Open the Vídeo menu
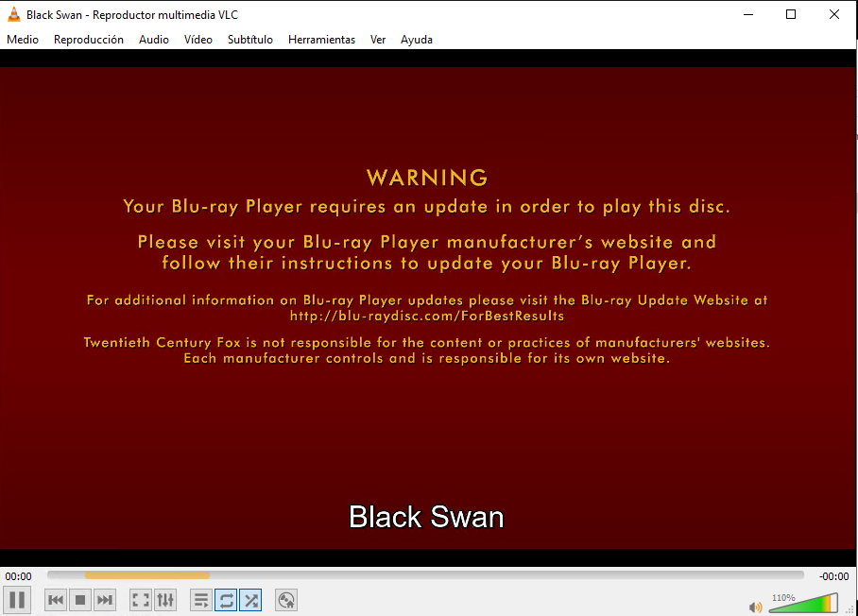The height and width of the screenshot is (616, 858). click(x=198, y=40)
